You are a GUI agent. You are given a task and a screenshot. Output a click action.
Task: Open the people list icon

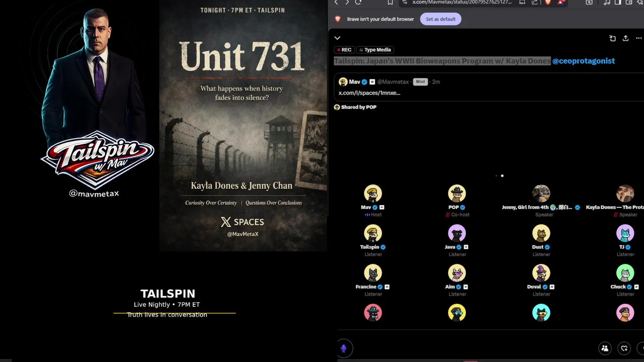point(605,348)
